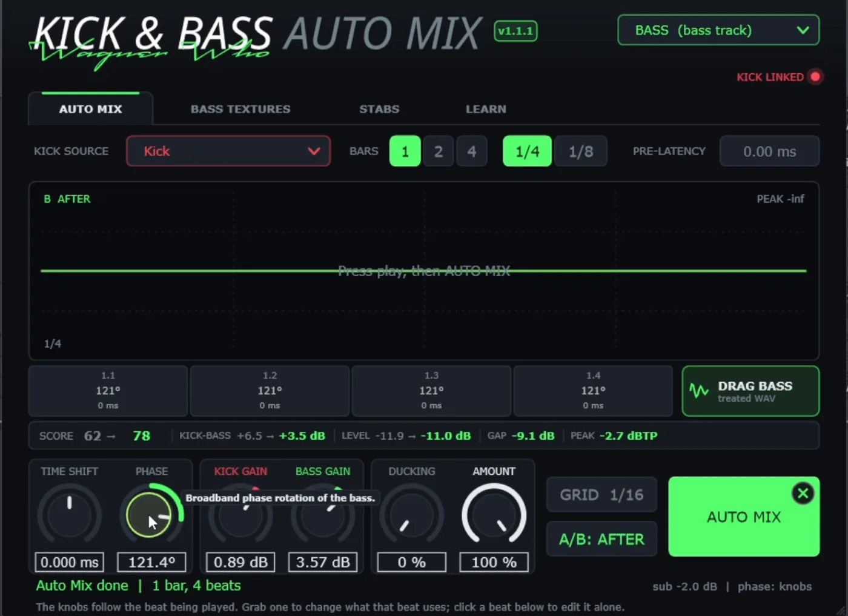Screen dimensions: 848x616
Task: Click the DUCKING knob
Action: (411, 515)
